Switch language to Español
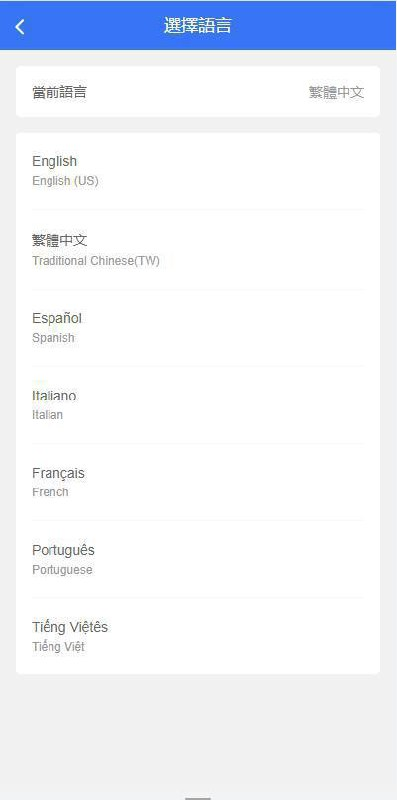The height and width of the screenshot is (800, 397). [198, 328]
